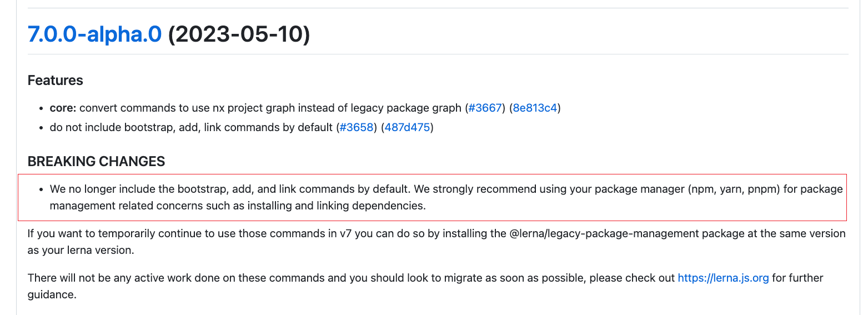Click the 'do not include bootstrap' feature item
This screenshot has width=868, height=315.
(x=242, y=127)
